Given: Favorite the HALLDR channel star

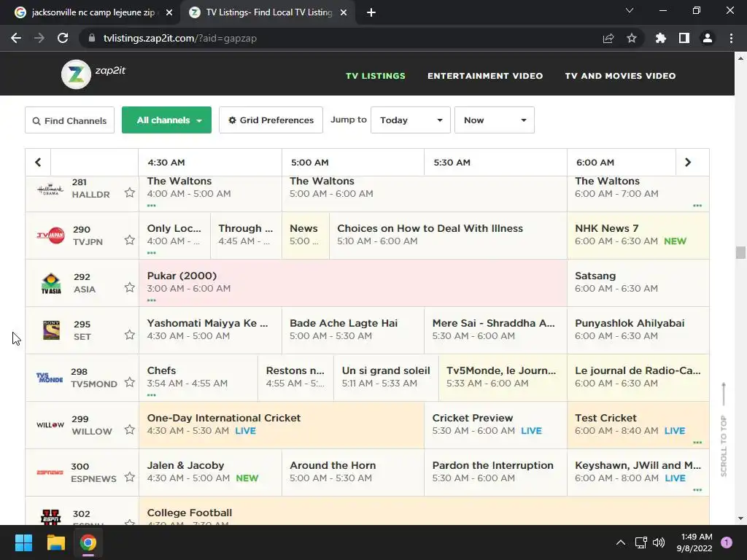Looking at the screenshot, I should (130, 192).
